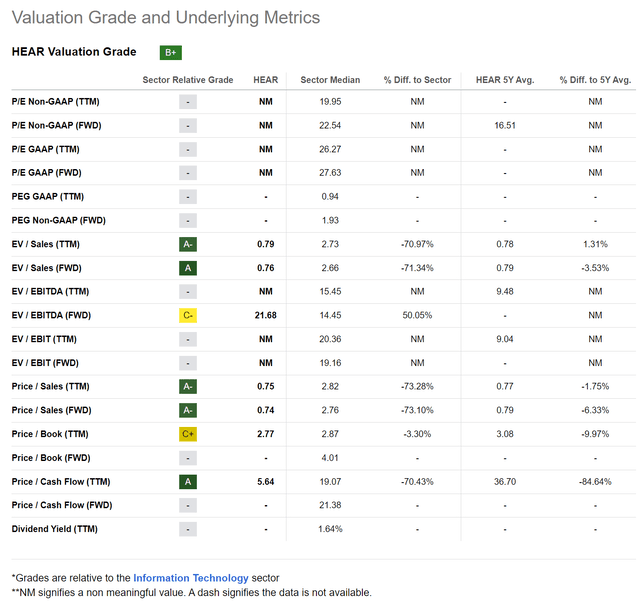640x604 pixels.
Task: Click the A- grade badge for Price / Sales (TTM)
Action: pyautogui.click(x=188, y=386)
